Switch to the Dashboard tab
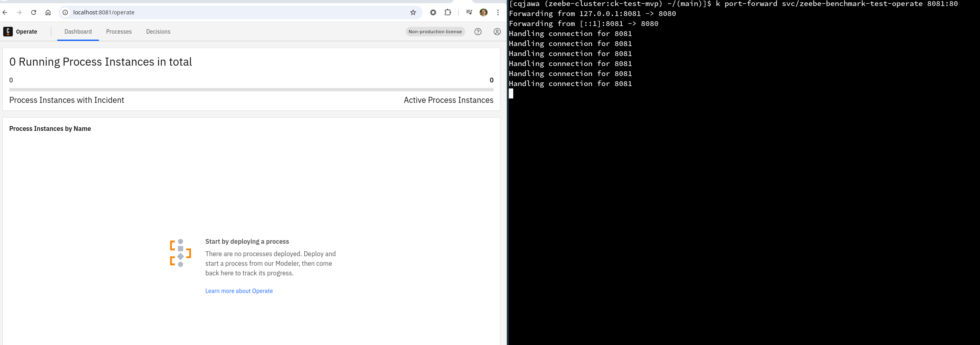980x345 pixels. tap(78, 32)
